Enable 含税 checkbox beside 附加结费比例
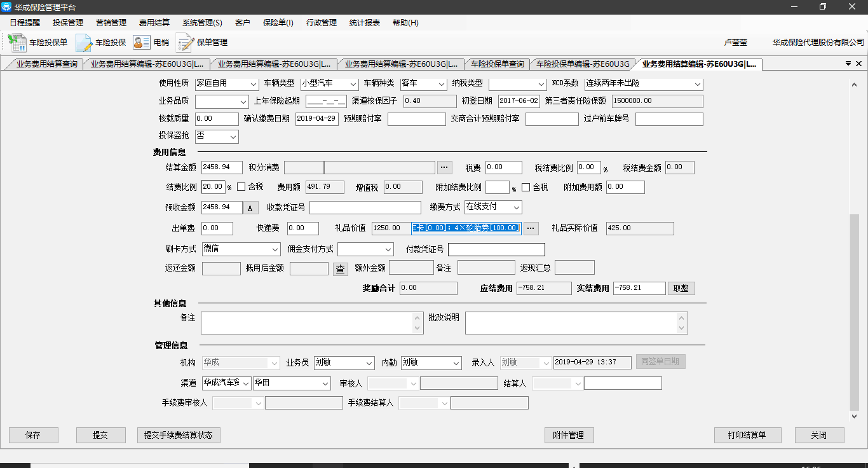The image size is (868, 468). (x=526, y=187)
